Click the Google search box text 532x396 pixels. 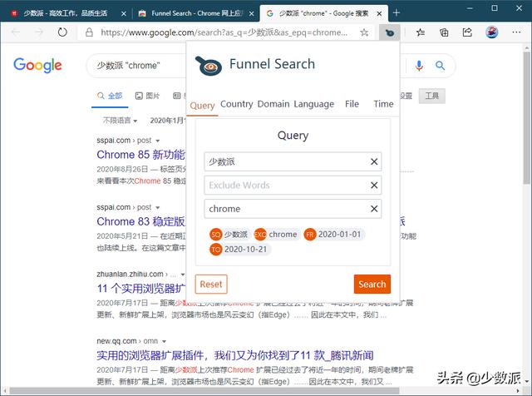click(x=128, y=66)
